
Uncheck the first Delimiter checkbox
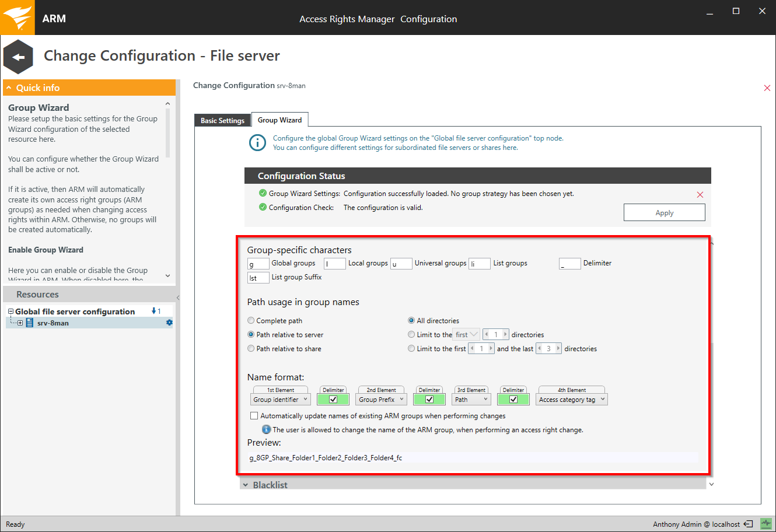click(333, 400)
